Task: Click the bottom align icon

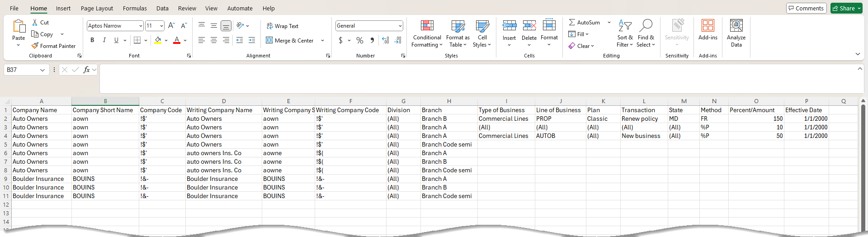Action: pyautogui.click(x=226, y=26)
